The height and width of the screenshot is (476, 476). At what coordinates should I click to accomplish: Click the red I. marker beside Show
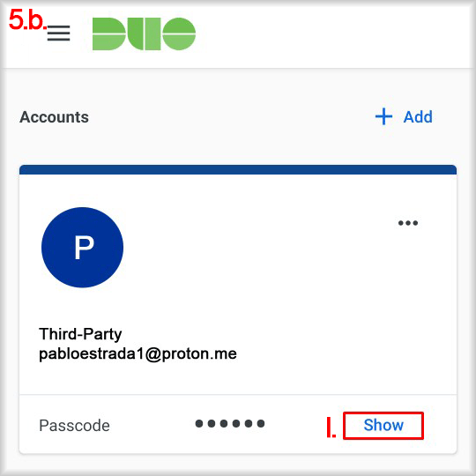(x=331, y=428)
